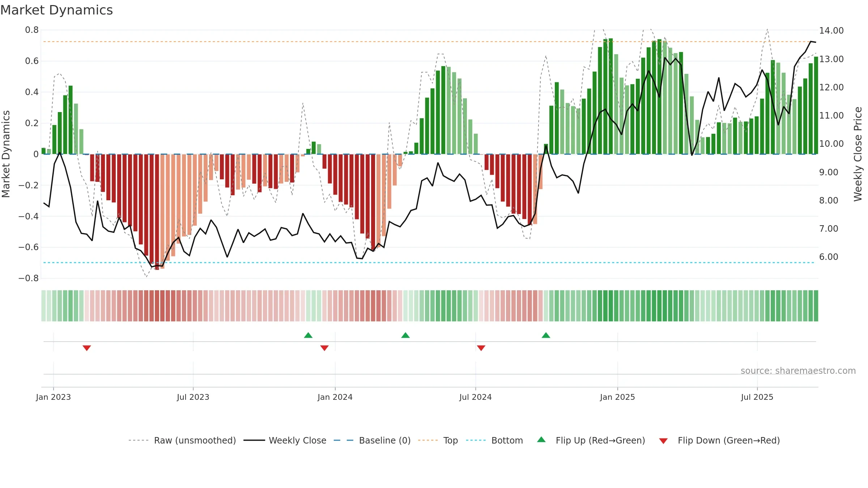Viewport: 868px width, 488px height.
Task: Click the Jul 2024 axis label
Action: 476,397
